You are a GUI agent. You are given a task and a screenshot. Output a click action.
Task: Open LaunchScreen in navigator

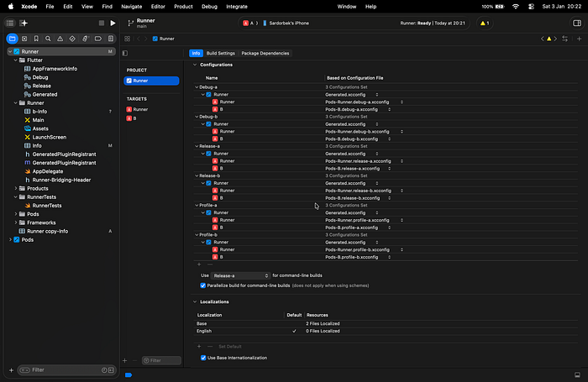coord(49,137)
